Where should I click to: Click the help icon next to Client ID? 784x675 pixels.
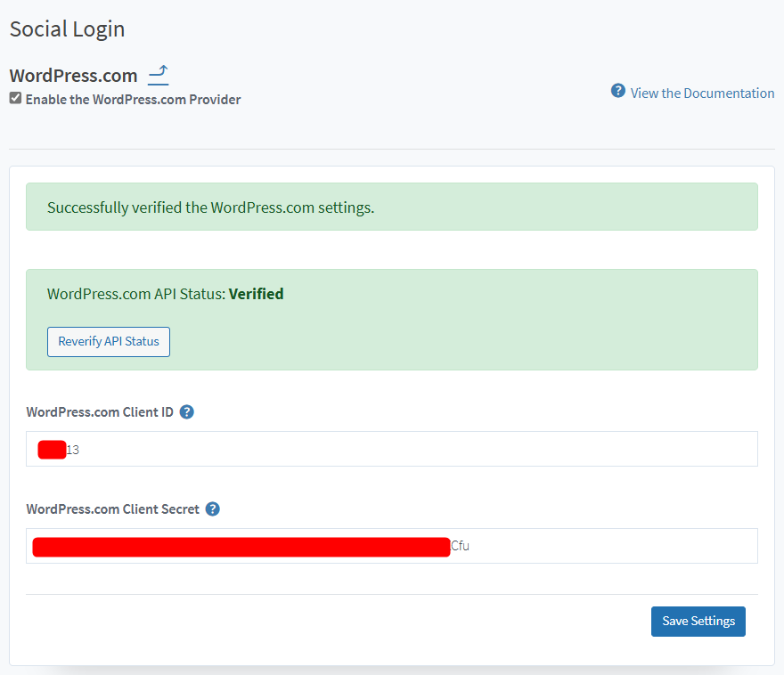186,412
